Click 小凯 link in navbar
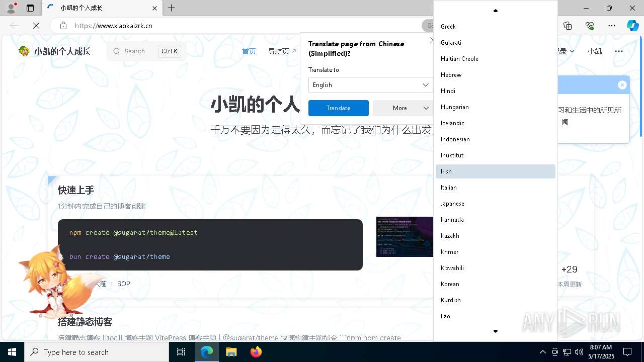Image resolution: width=644 pixels, height=362 pixels. pos(594,51)
